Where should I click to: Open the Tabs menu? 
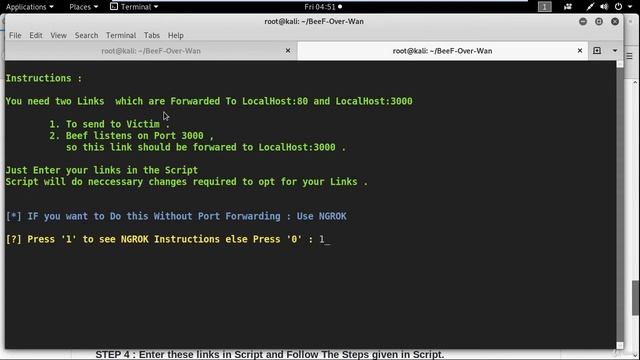tap(152, 36)
